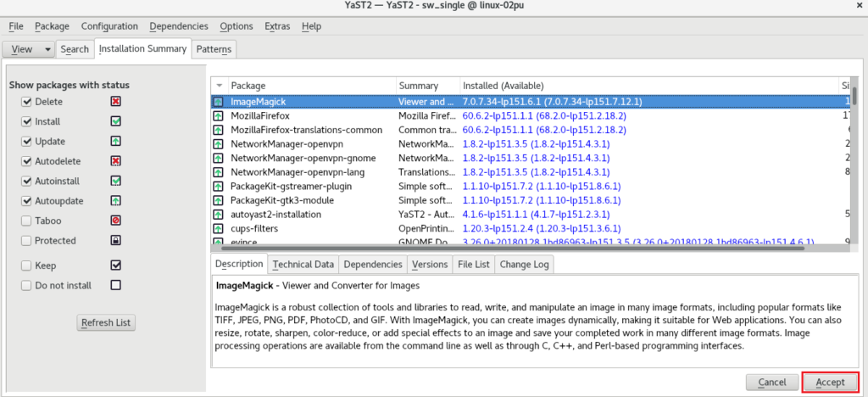868x397 pixels.
Task: Click the Do not install legend icon
Action: click(x=115, y=285)
